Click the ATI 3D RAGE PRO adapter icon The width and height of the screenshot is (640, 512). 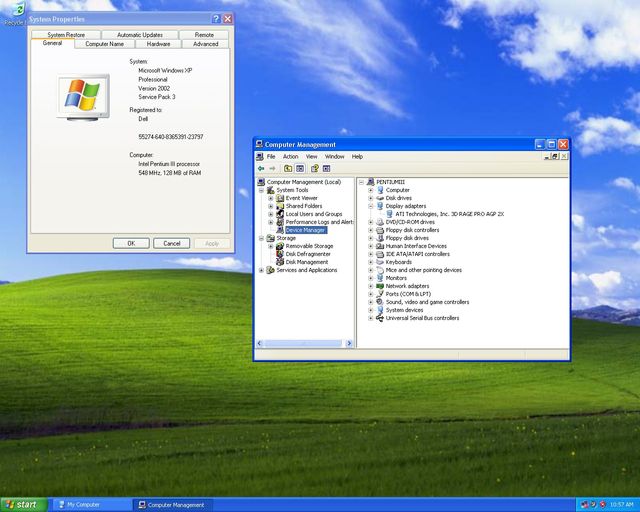(390, 214)
